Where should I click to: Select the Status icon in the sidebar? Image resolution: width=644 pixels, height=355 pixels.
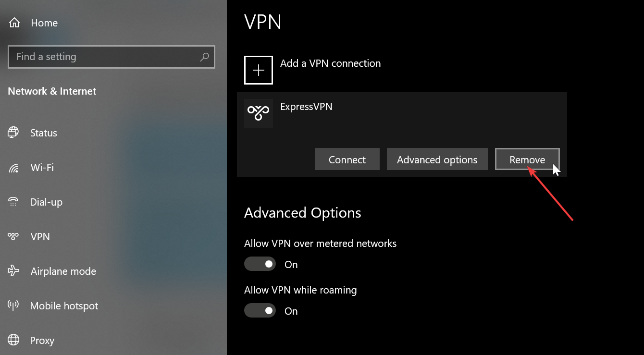[x=13, y=133]
